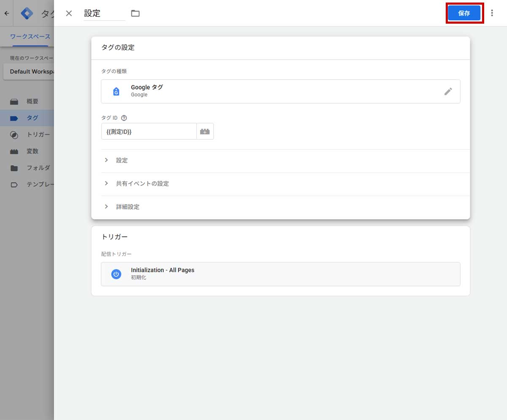Click the フォルダ folder icon in the sidebar
The image size is (507, 420).
[x=14, y=168]
